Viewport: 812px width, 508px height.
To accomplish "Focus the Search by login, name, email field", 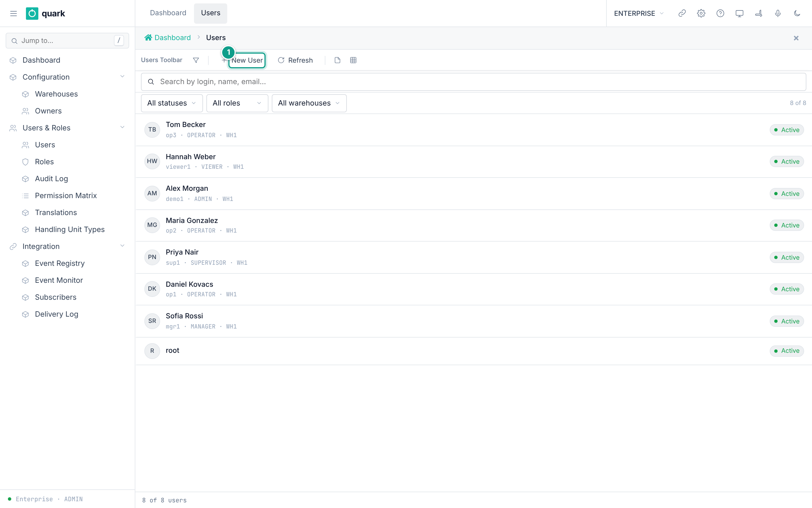I will (473, 82).
